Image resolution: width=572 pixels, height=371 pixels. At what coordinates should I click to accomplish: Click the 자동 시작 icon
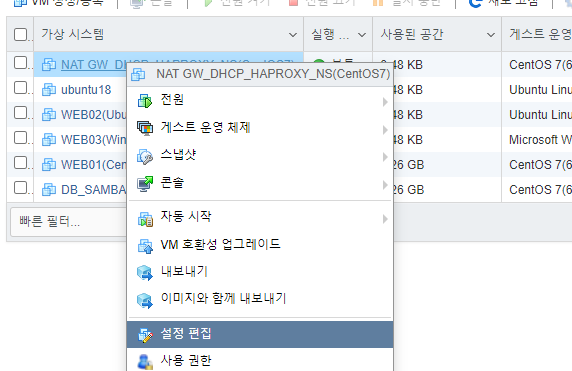[145, 219]
